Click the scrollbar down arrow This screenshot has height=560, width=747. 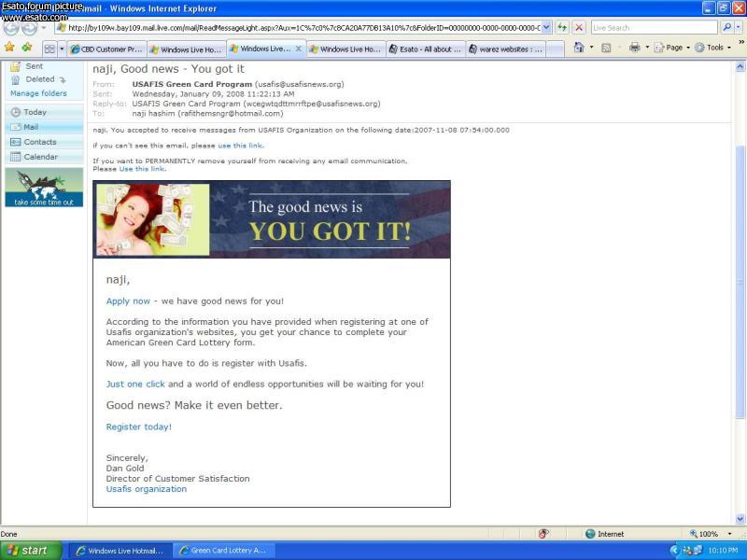click(x=740, y=519)
